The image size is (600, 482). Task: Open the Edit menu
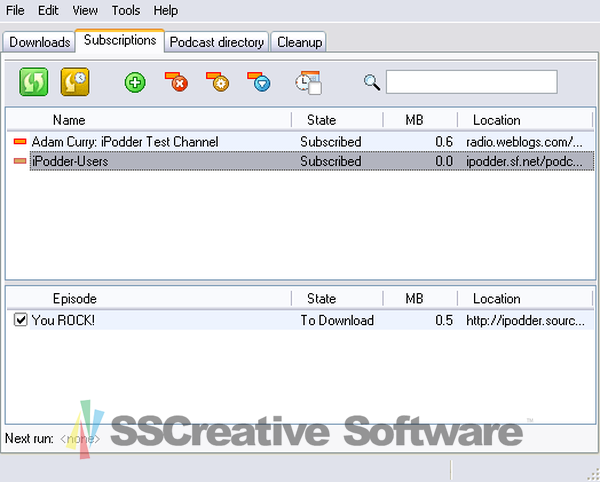pyautogui.click(x=48, y=10)
